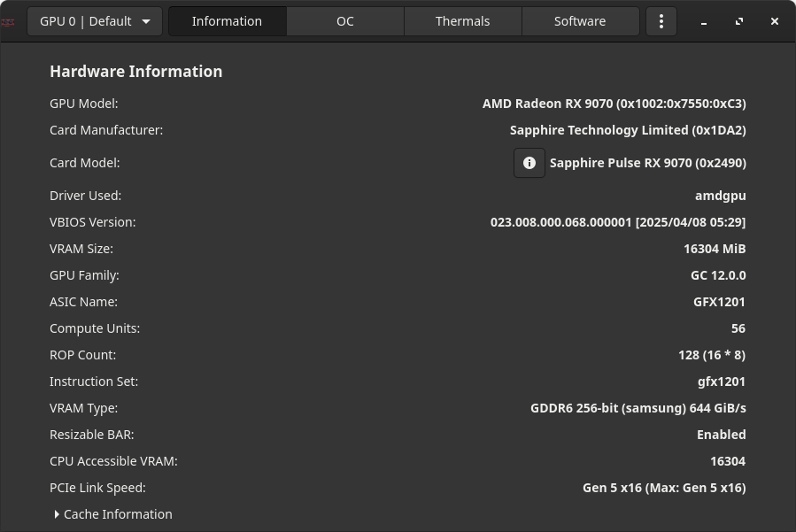
Task: Click the Card Manufacturer: label
Action: click(106, 130)
